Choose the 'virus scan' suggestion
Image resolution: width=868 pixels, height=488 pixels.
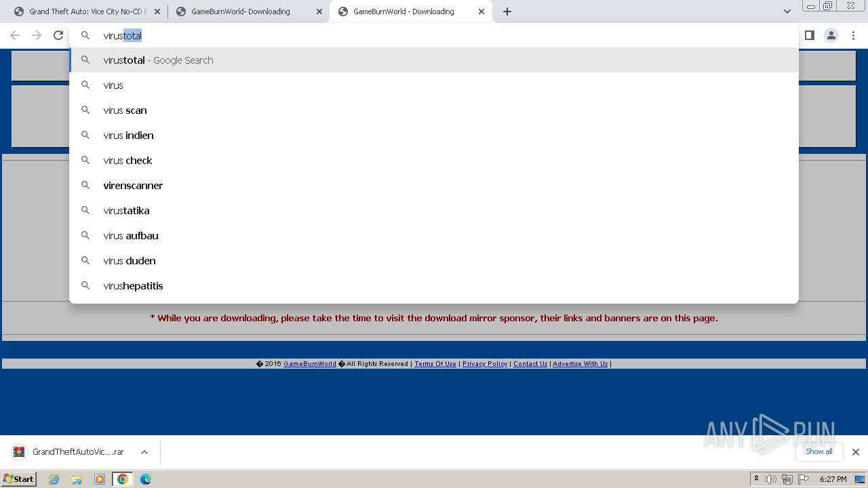[434, 110]
